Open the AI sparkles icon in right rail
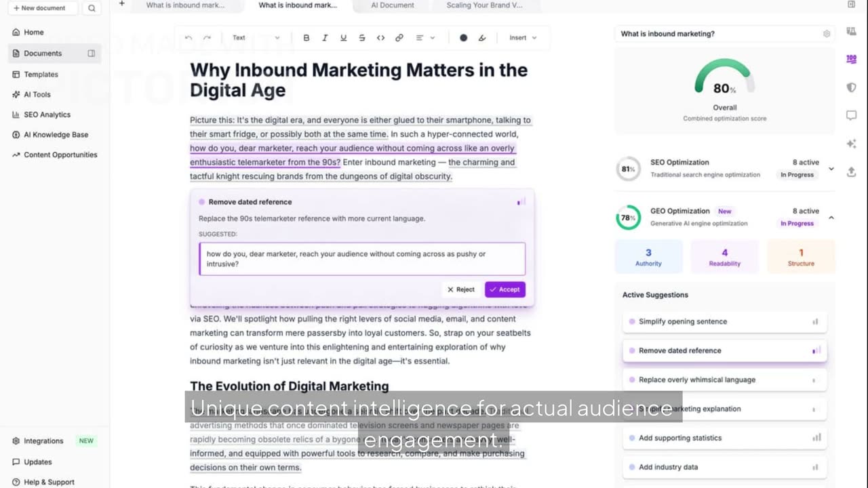 852,144
